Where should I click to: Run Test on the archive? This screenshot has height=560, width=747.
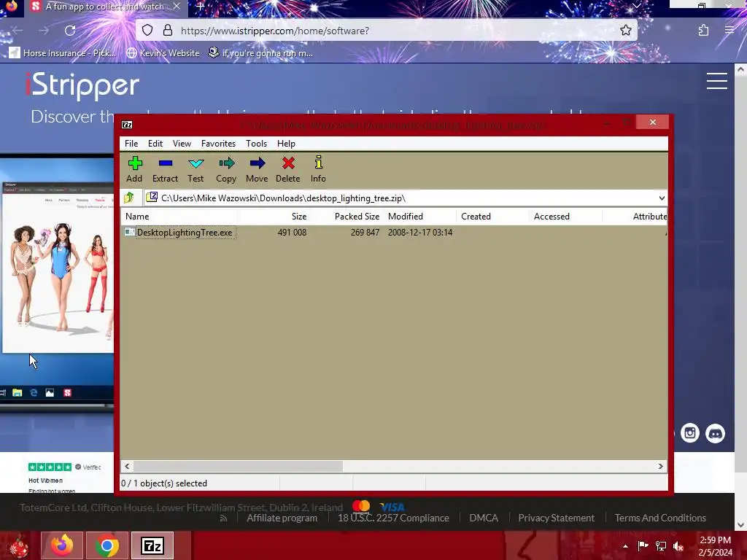(x=196, y=169)
